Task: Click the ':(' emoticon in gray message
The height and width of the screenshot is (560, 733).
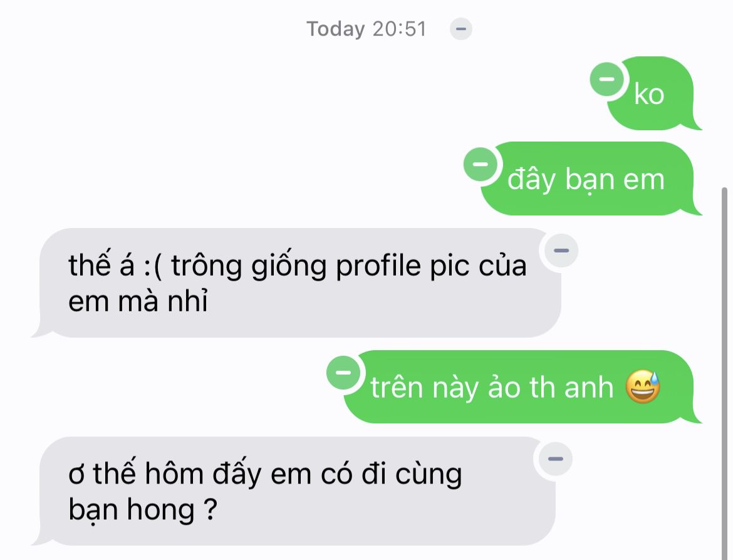Action: [152, 266]
